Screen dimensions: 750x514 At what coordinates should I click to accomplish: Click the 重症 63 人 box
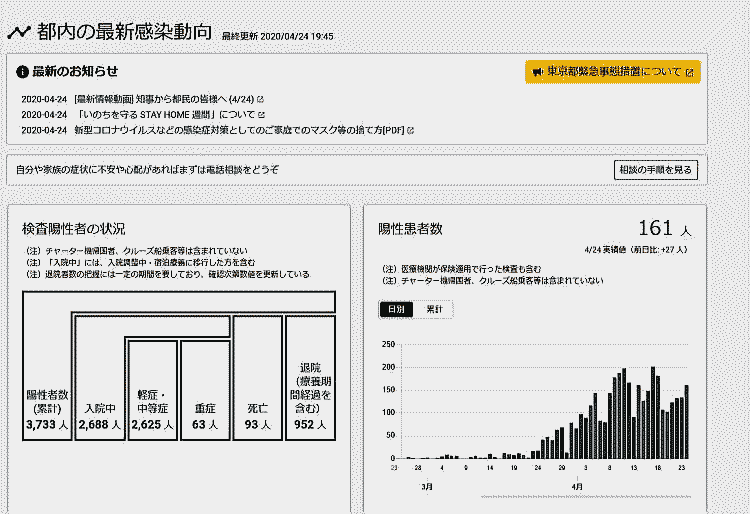coord(205,415)
